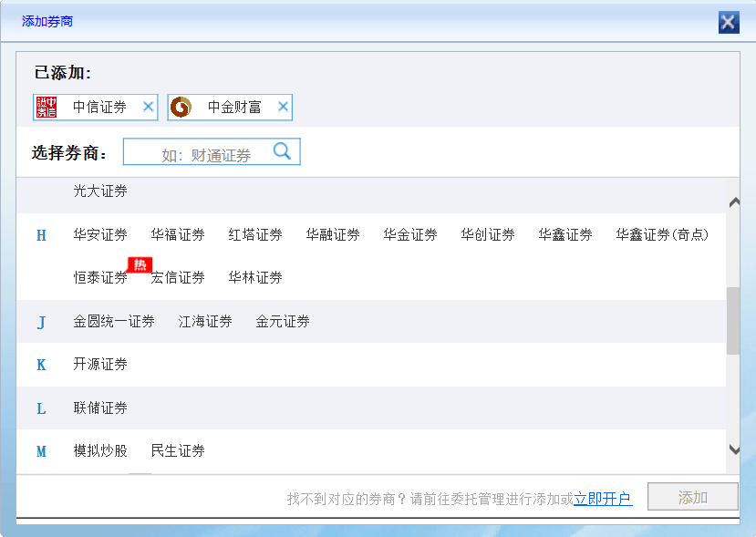This screenshot has width=756, height=537.
Task: Select 金元证券 broker
Action: click(x=283, y=322)
